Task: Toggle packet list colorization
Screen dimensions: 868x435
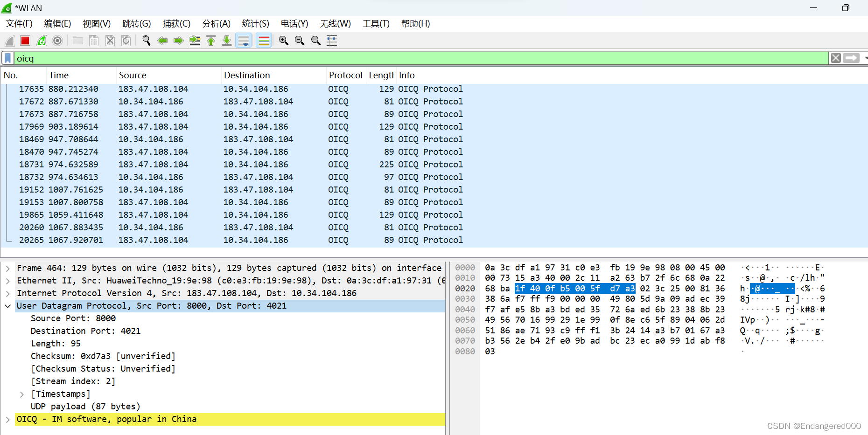Action: [x=264, y=41]
